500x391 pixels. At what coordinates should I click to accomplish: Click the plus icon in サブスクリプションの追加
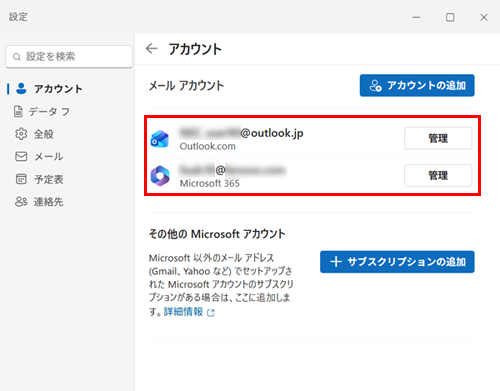point(336,262)
